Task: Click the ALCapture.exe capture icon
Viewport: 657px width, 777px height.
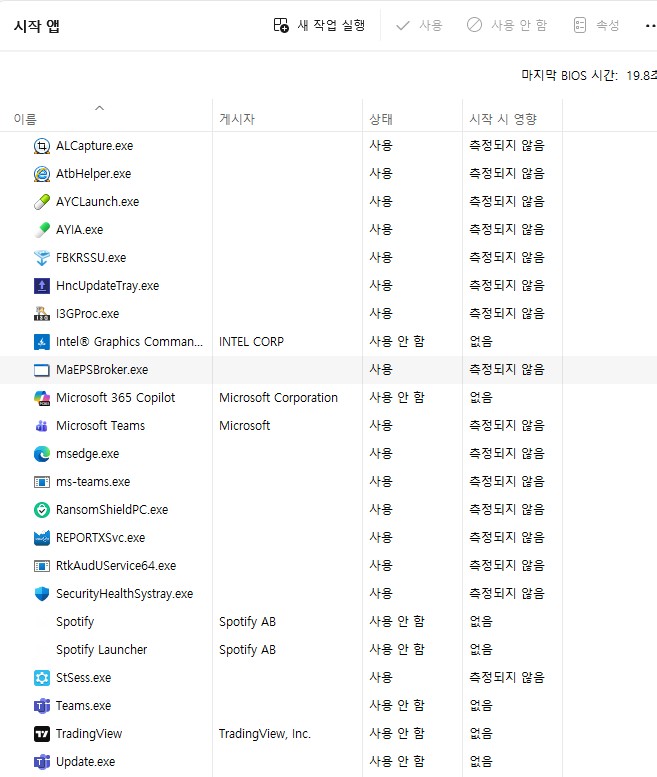Action: [42, 146]
